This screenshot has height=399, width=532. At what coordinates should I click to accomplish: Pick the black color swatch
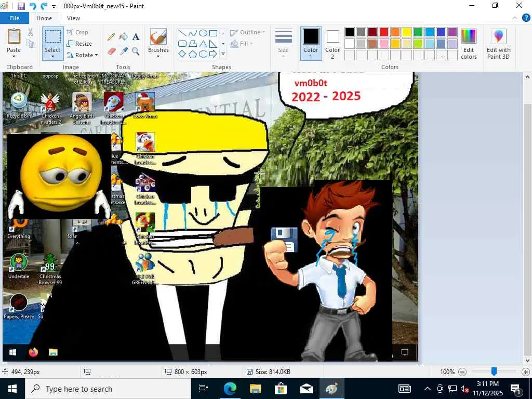pyautogui.click(x=350, y=32)
